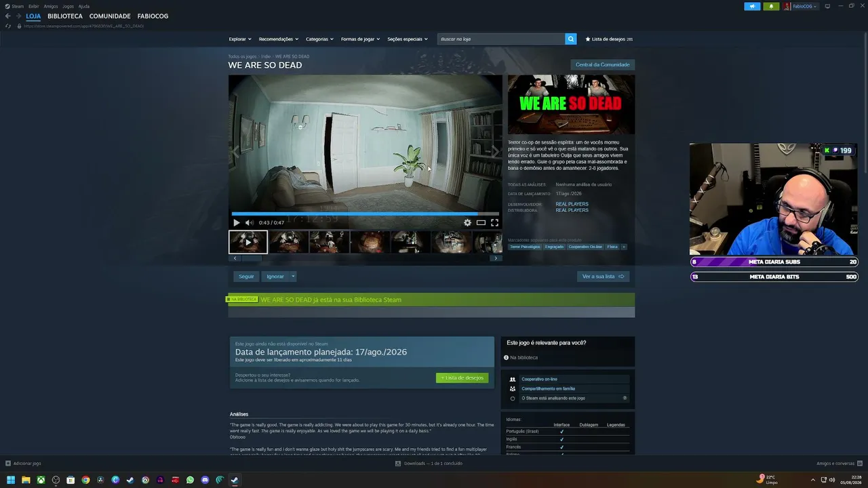Click the Ignorar button
The width and height of the screenshot is (868, 488).
click(x=275, y=277)
